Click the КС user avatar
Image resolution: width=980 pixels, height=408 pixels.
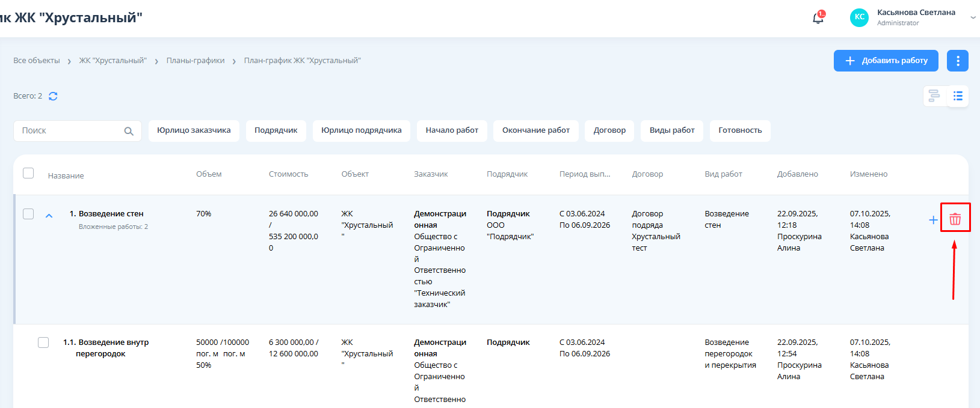pyautogui.click(x=859, y=17)
